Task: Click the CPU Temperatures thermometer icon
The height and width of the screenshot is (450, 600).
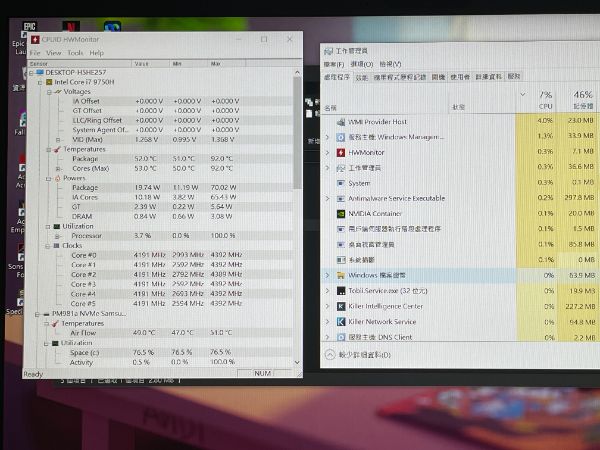Action: tap(57, 149)
